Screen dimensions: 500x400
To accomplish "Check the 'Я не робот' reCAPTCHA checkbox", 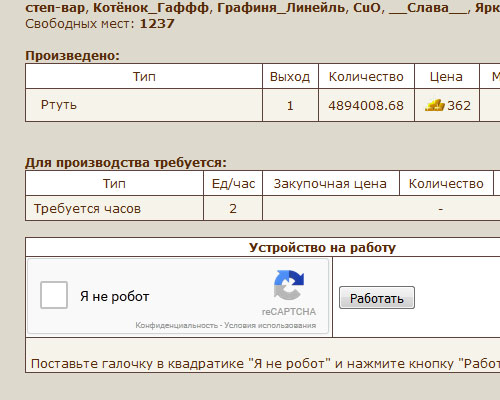I will pos(54,295).
